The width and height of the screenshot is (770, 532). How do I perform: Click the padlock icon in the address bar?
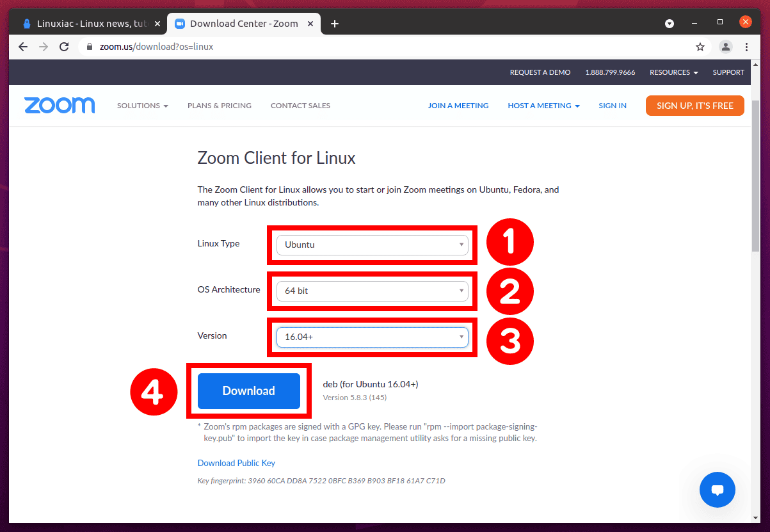(x=89, y=46)
